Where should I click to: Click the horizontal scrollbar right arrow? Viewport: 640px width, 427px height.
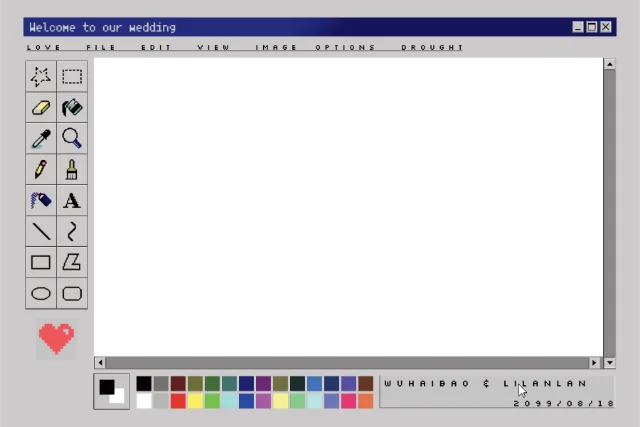pyautogui.click(x=594, y=363)
